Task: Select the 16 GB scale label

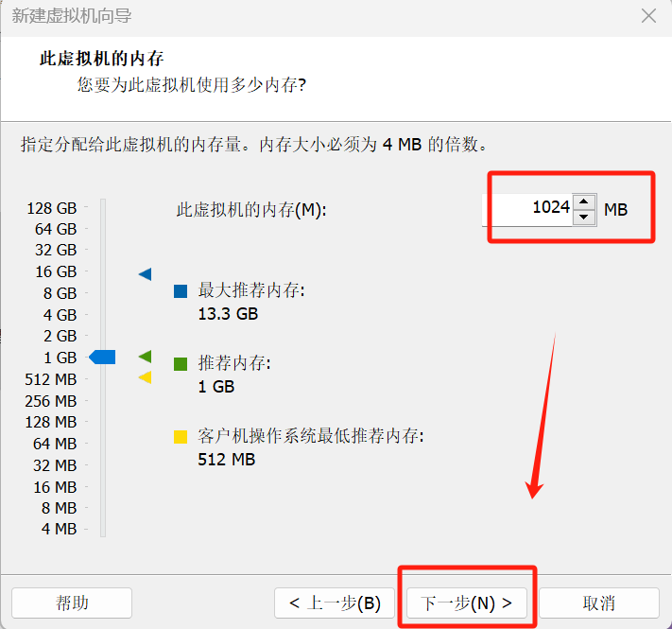Action: [x=56, y=271]
